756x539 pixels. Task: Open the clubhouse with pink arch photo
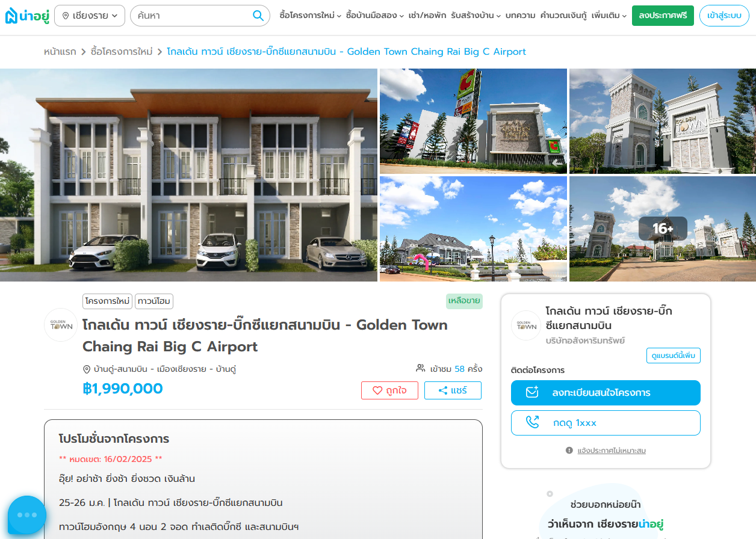(x=473, y=229)
